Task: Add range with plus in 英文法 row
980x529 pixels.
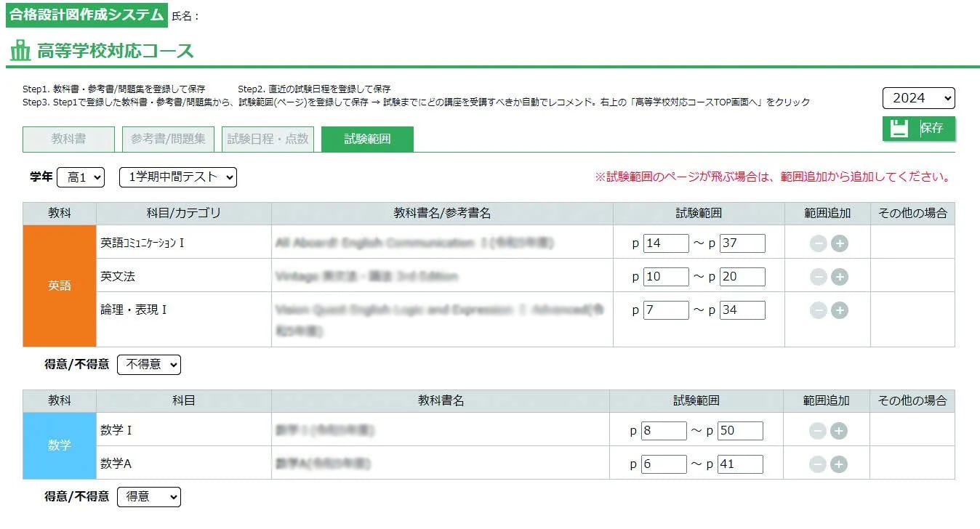Action: click(840, 277)
